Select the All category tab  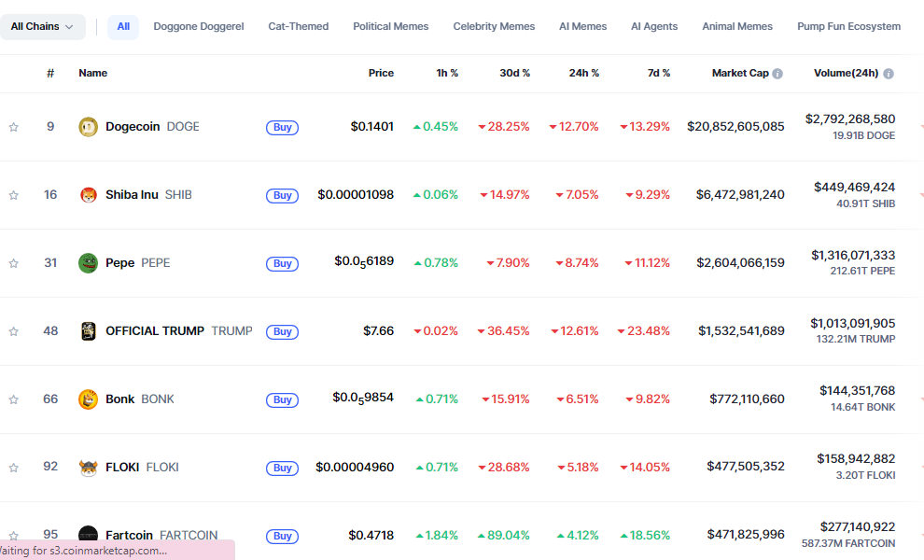point(123,26)
